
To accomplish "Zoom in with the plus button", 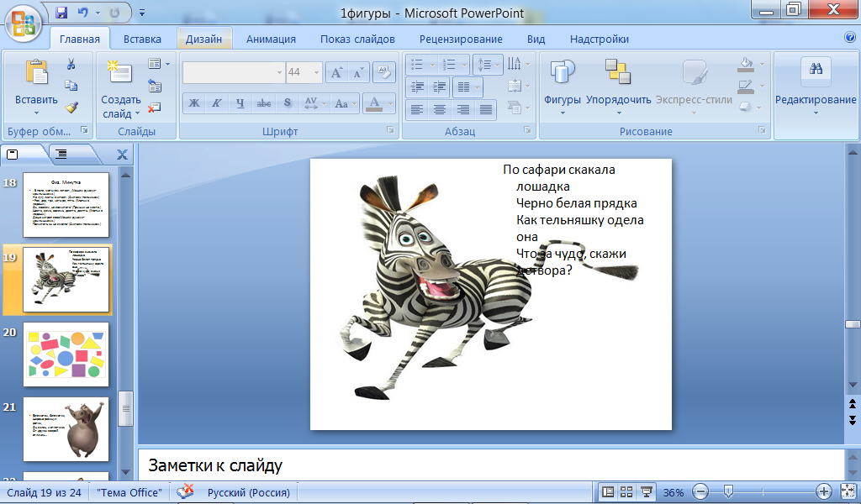I will pyautogui.click(x=824, y=491).
